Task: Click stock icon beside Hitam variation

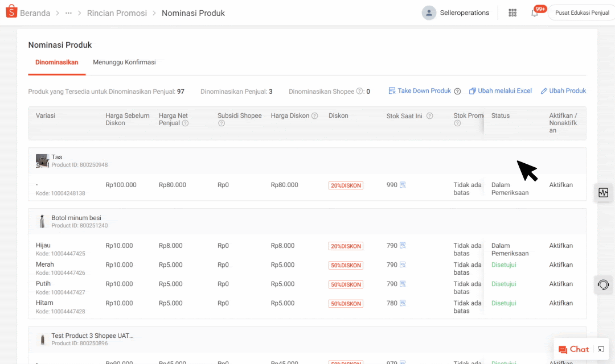Action: click(x=403, y=303)
